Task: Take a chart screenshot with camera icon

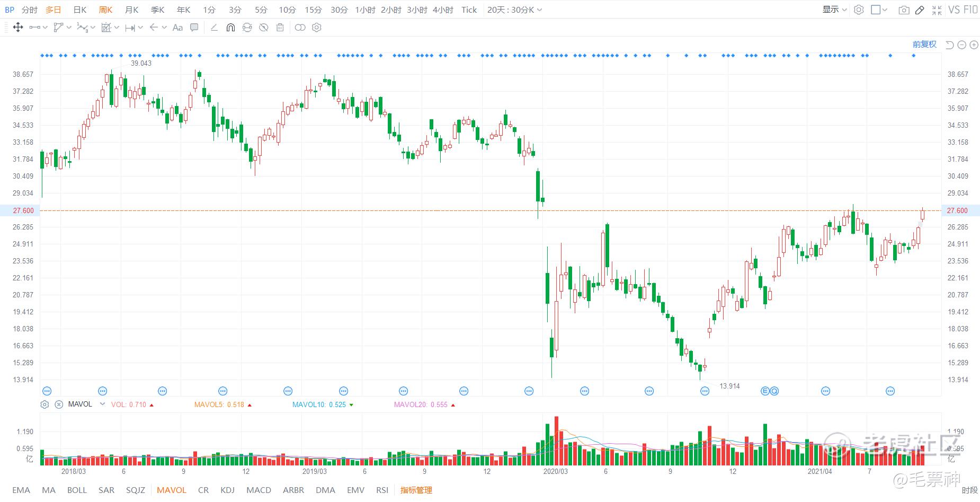Action: click(904, 10)
